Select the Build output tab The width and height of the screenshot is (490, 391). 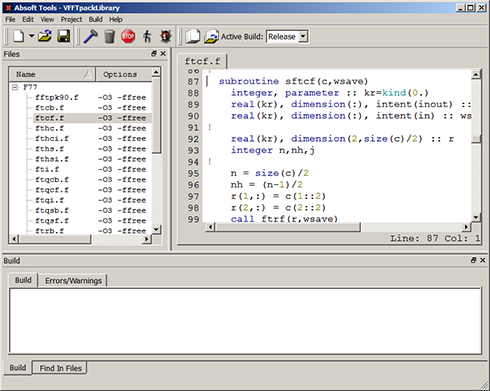pyautogui.click(x=23, y=280)
